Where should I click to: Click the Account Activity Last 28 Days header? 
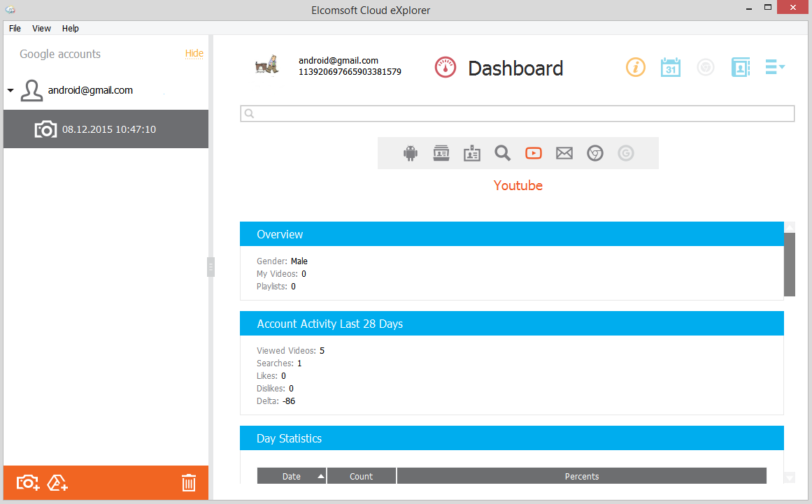512,324
